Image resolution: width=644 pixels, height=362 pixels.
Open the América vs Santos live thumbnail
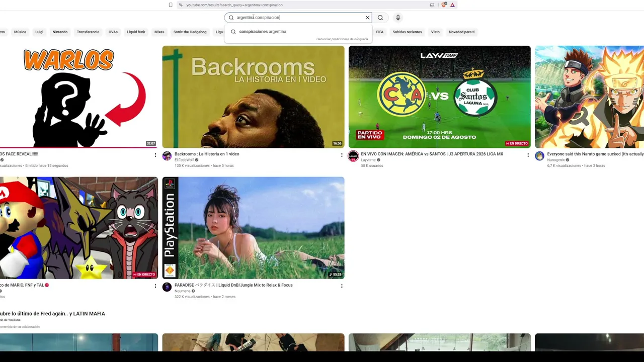[440, 97]
